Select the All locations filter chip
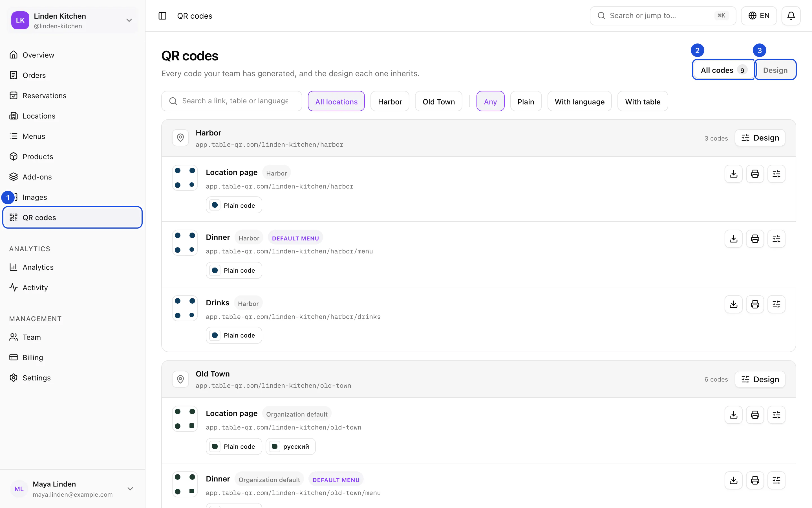 pos(336,101)
